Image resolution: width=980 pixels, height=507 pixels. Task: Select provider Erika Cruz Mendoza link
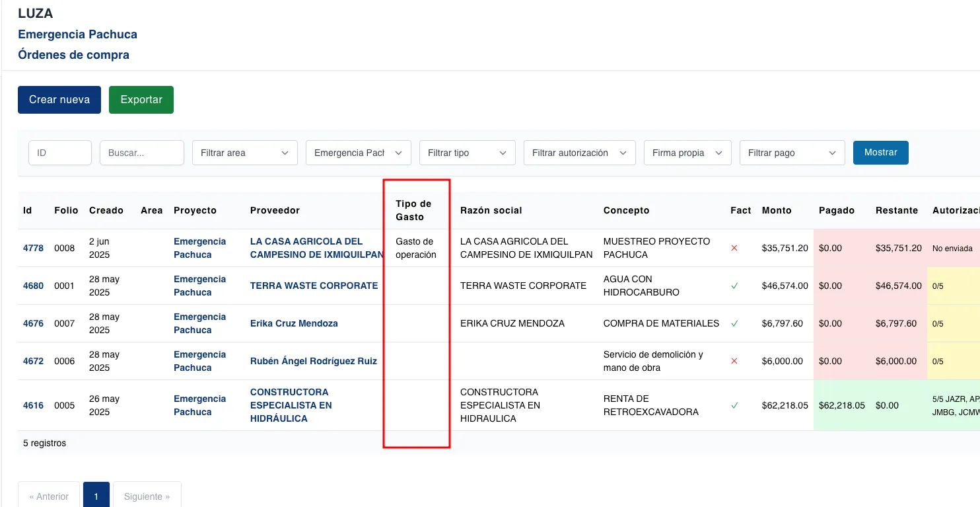294,324
